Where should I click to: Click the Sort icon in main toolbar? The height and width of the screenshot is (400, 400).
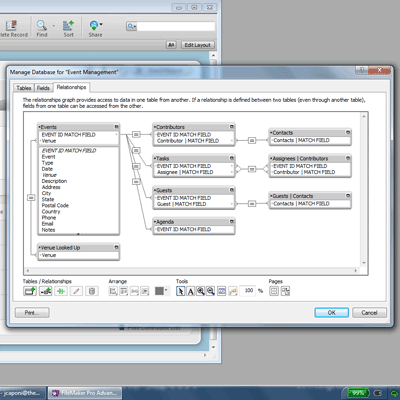click(68, 26)
